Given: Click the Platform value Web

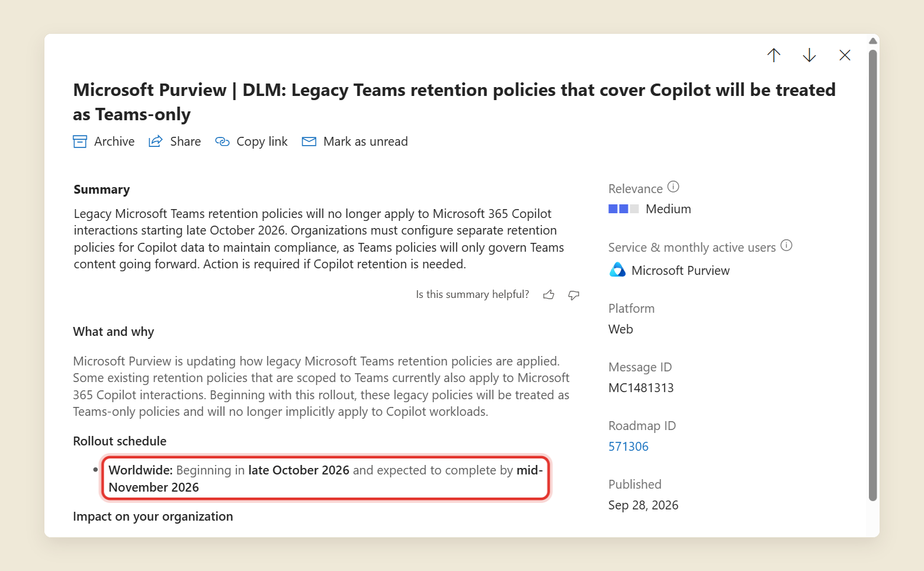Looking at the screenshot, I should tap(621, 329).
